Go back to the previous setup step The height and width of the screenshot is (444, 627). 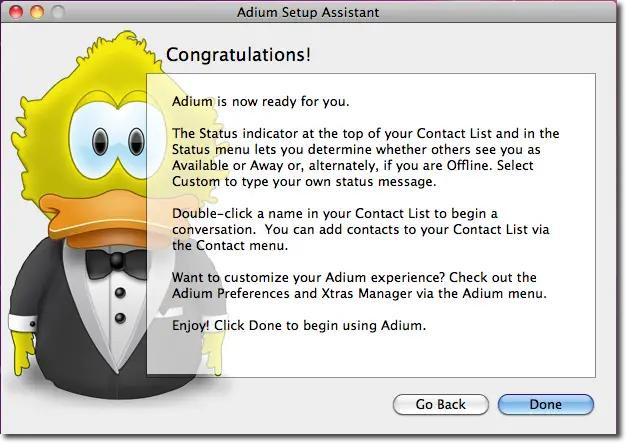click(x=441, y=404)
